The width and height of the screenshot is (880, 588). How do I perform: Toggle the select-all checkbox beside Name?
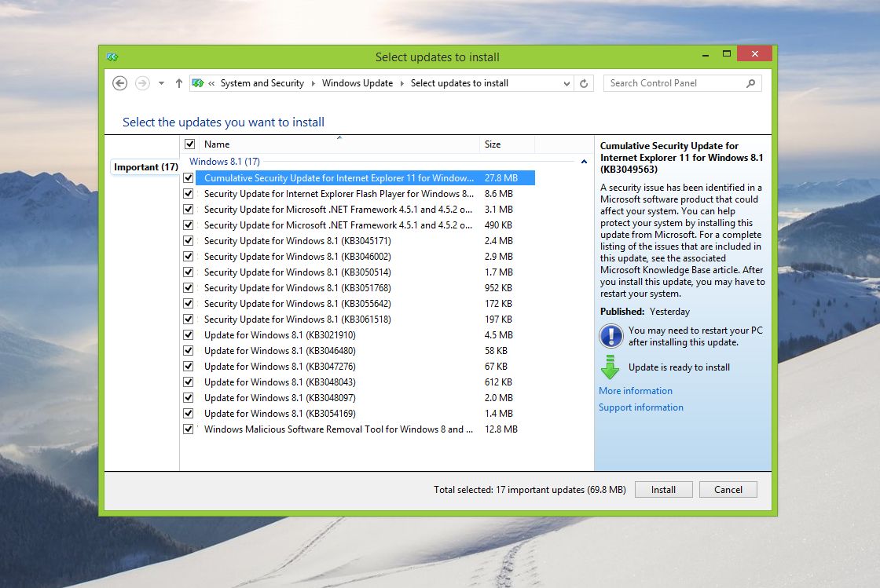pos(189,144)
